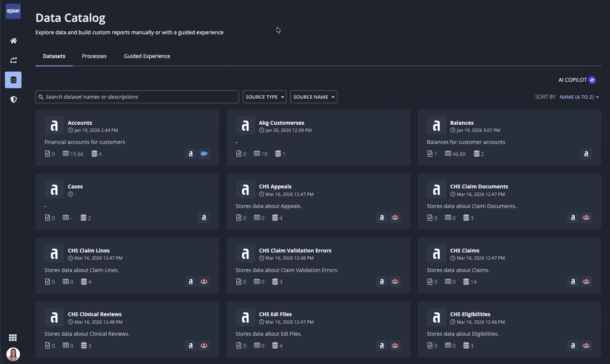Viewport: 610px width, 364px height.
Task: Click the Appian source icon on Cases card
Action: click(204, 218)
